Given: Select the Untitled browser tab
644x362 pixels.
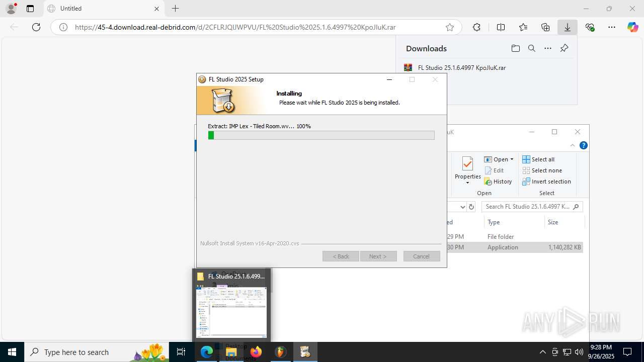Looking at the screenshot, I should pos(103,9).
